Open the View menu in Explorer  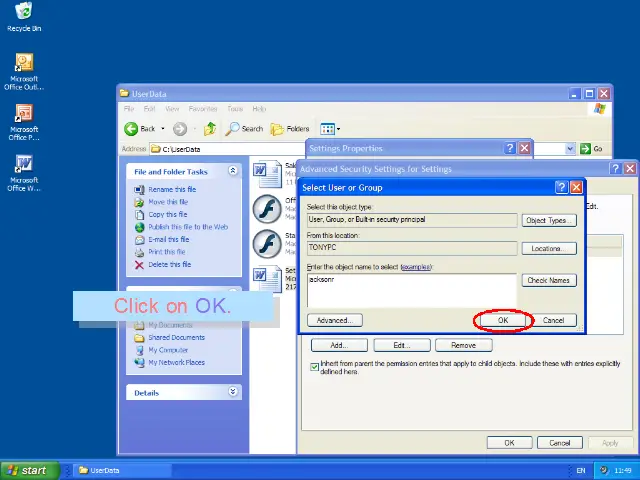[x=172, y=109]
